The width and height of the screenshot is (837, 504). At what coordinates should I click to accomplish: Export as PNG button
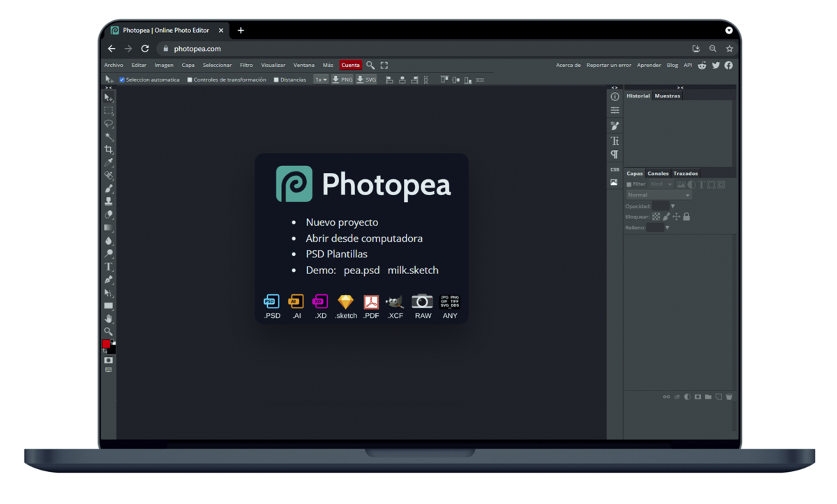[342, 79]
